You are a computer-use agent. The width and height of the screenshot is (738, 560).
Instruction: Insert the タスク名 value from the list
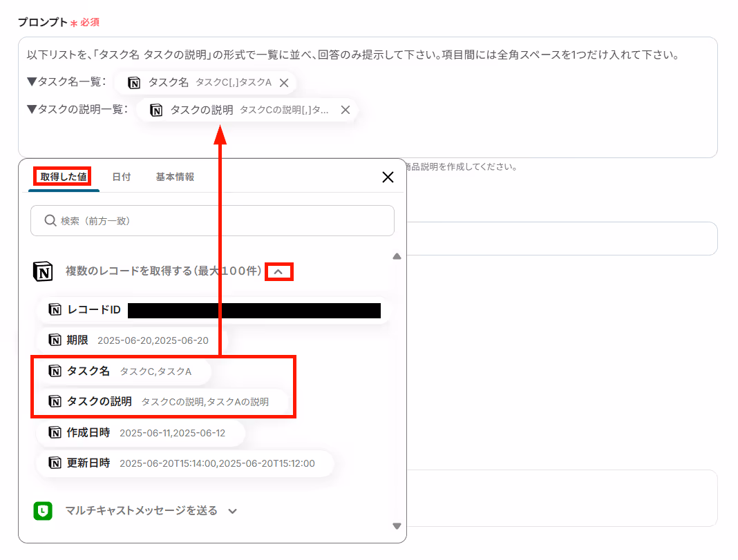[x=124, y=371]
